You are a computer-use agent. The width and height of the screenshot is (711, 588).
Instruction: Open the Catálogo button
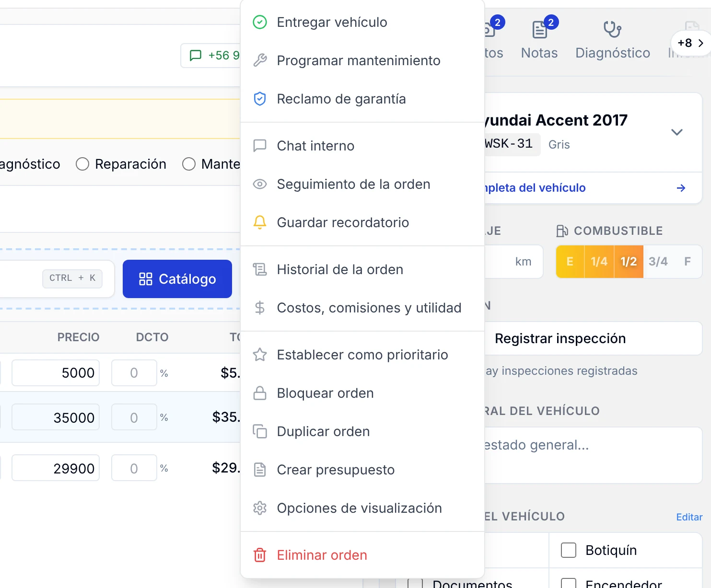(177, 279)
